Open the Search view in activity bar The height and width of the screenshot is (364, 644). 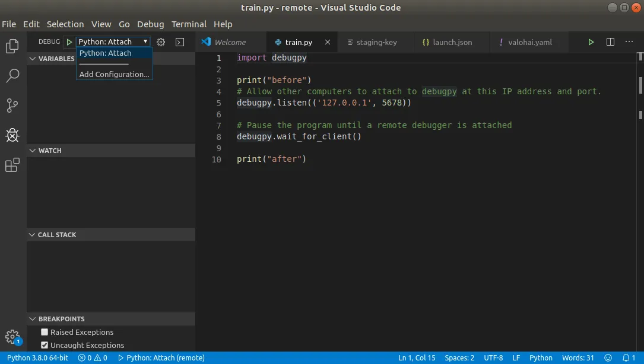12,75
